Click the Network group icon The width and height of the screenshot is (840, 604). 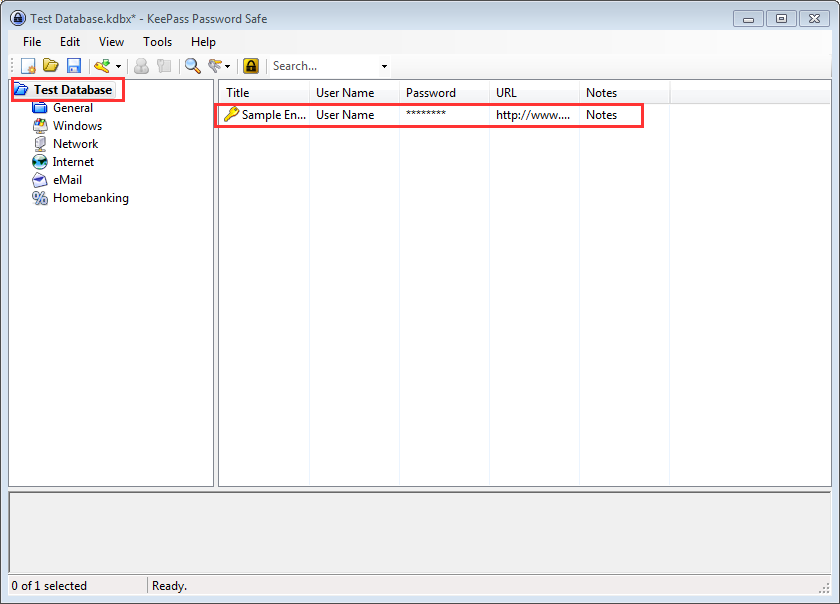pyautogui.click(x=40, y=144)
